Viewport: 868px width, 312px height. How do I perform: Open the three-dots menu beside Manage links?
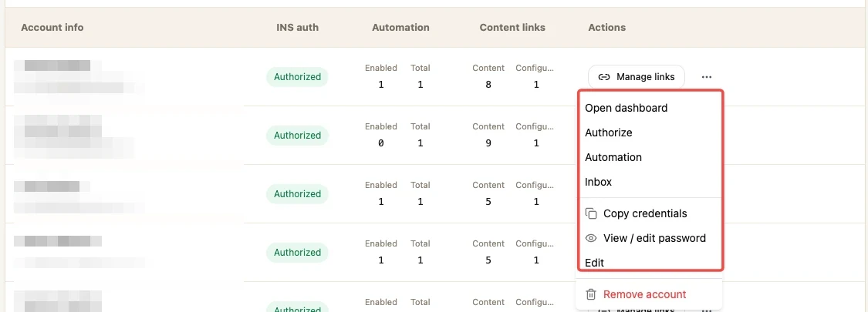(x=706, y=77)
